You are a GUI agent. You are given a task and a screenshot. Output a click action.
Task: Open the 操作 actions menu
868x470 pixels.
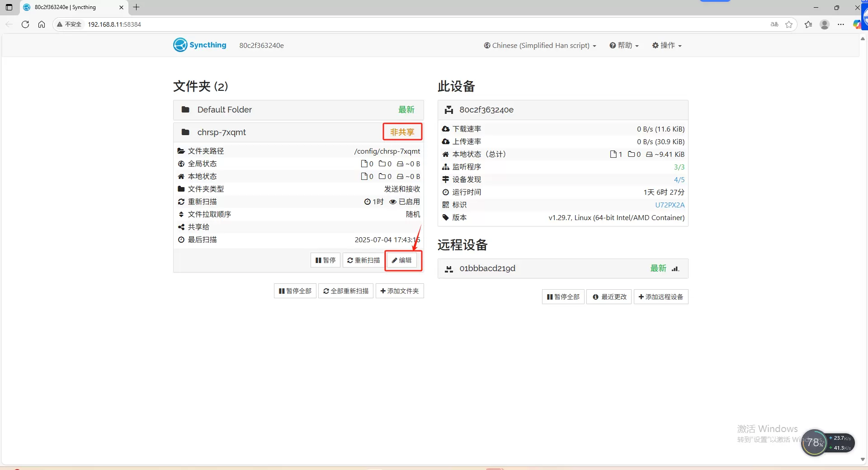pyautogui.click(x=667, y=45)
